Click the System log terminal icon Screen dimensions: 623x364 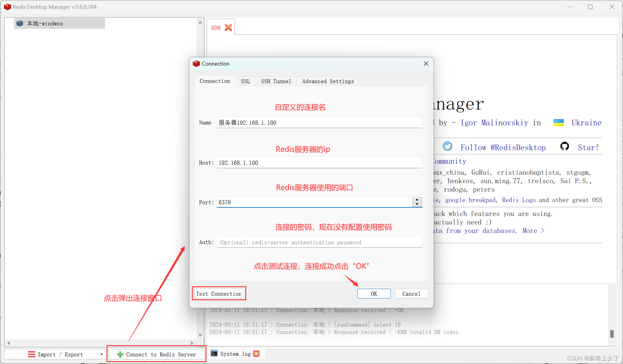(x=214, y=353)
